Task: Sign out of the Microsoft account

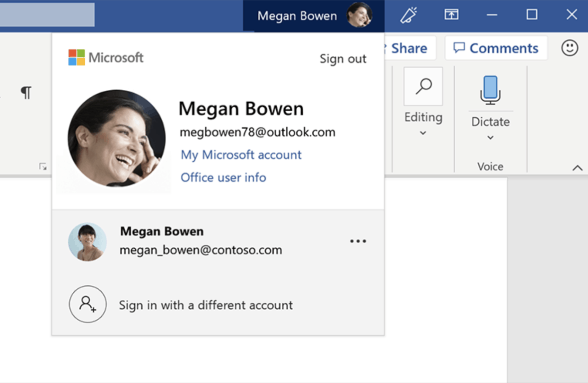Action: [343, 59]
